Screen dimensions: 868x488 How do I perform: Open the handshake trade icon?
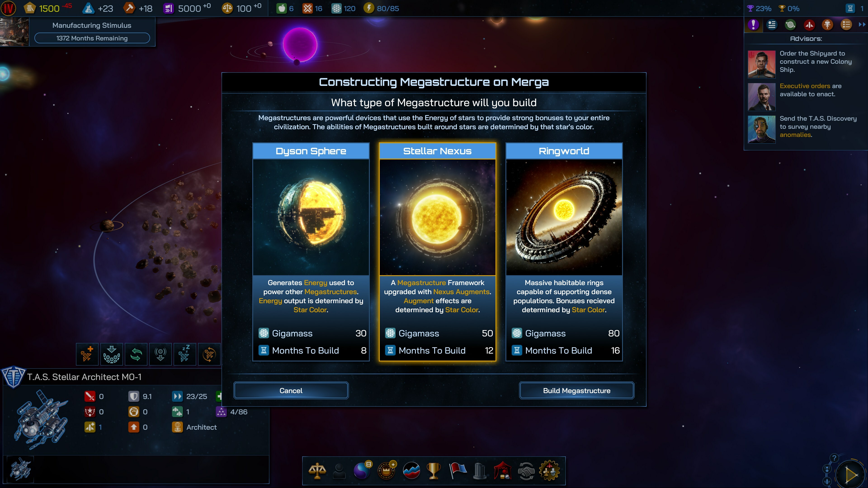click(x=526, y=471)
